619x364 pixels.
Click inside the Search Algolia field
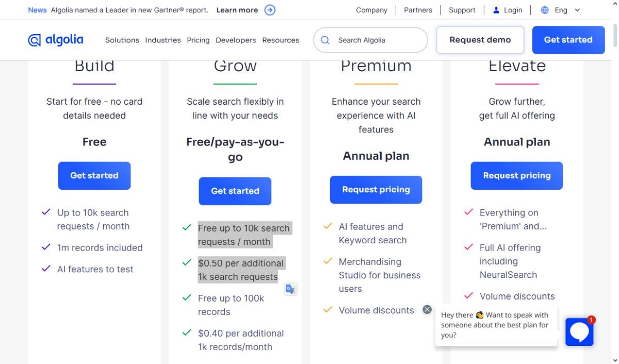click(377, 40)
